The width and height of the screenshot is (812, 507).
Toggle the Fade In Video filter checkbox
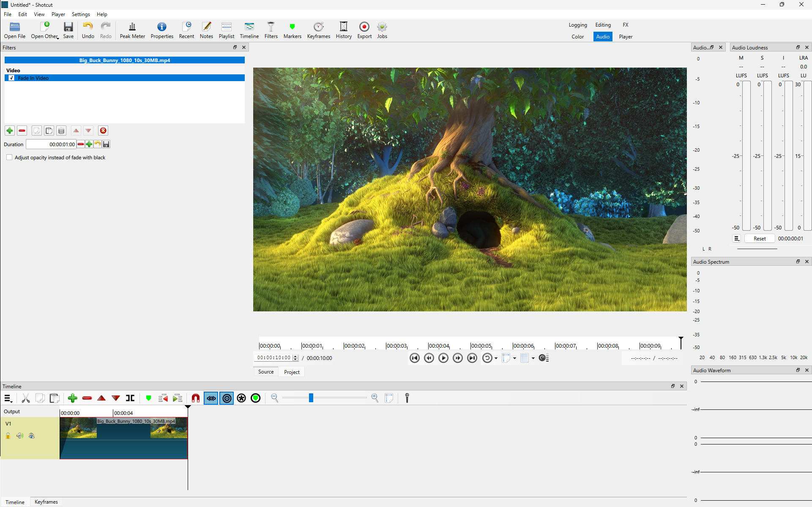[11, 78]
